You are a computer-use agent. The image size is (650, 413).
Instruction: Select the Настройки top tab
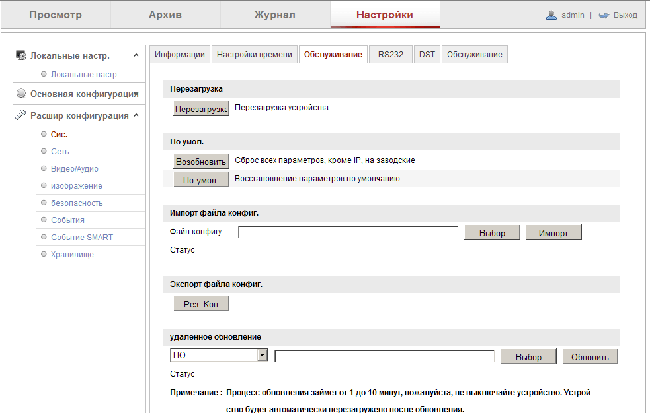[x=385, y=15]
